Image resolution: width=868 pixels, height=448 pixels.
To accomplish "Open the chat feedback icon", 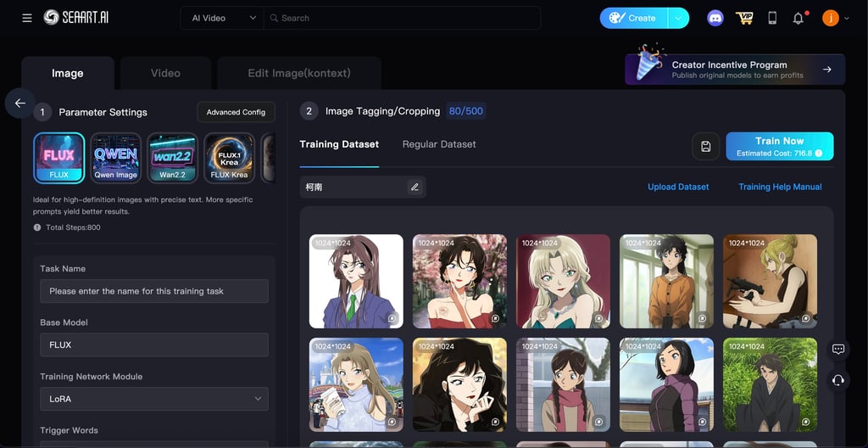I will pos(838,350).
